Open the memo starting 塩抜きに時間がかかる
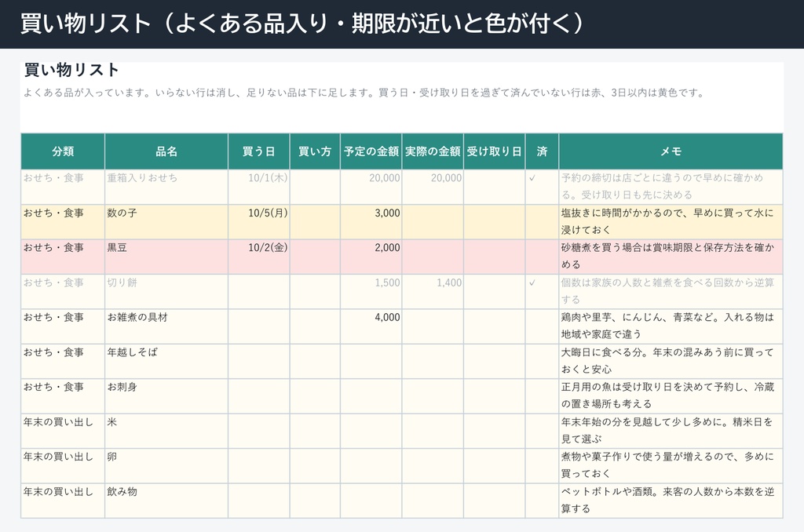Viewport: 804px width, 532px height. click(x=671, y=222)
